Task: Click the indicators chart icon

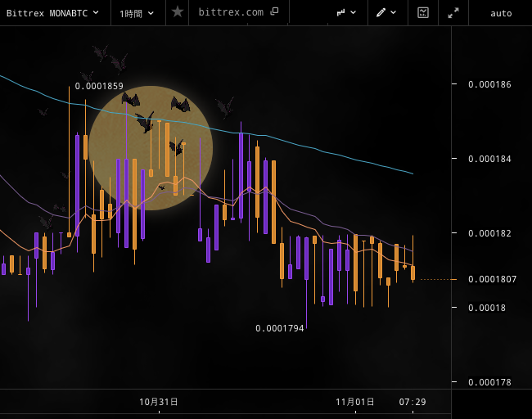Action: click(x=423, y=12)
